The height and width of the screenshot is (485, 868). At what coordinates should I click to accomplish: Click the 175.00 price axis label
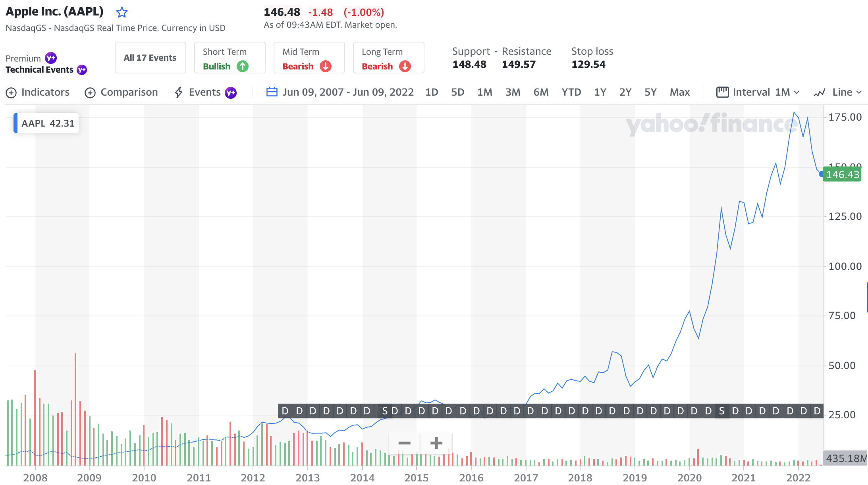click(845, 117)
